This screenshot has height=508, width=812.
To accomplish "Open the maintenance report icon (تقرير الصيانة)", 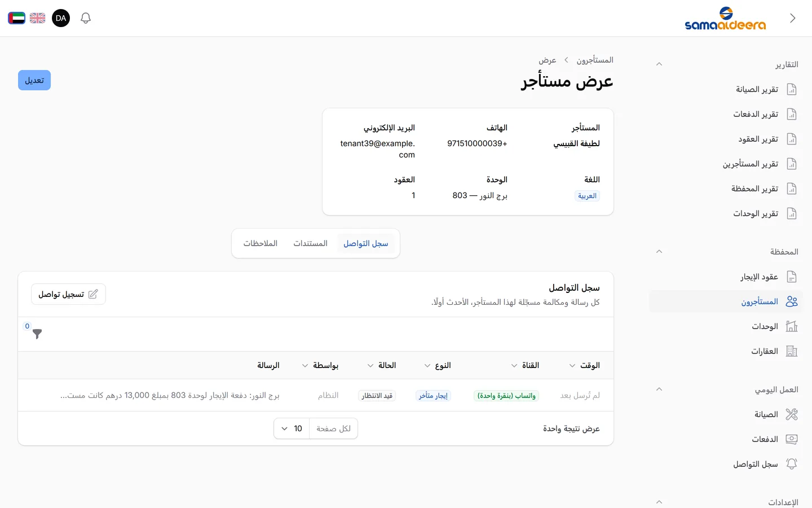I will pos(792,89).
